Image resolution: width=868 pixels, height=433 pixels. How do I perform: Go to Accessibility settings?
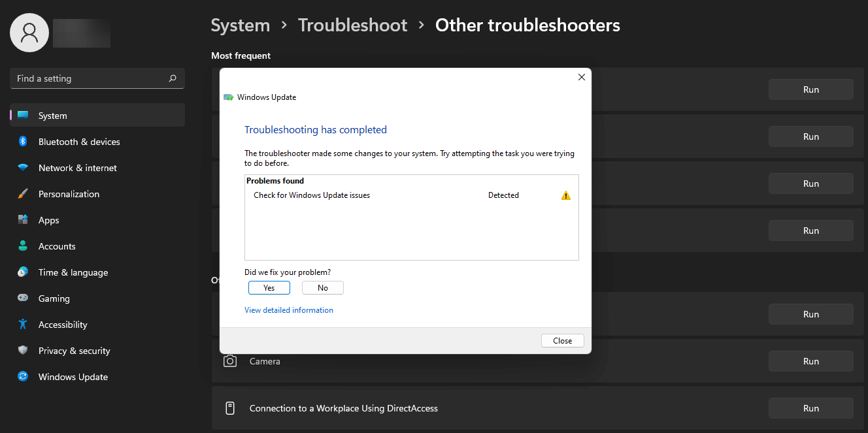click(x=97, y=325)
